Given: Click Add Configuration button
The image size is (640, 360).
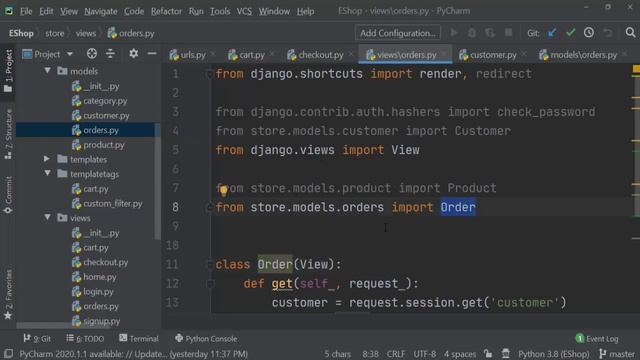Looking at the screenshot, I should point(398,33).
